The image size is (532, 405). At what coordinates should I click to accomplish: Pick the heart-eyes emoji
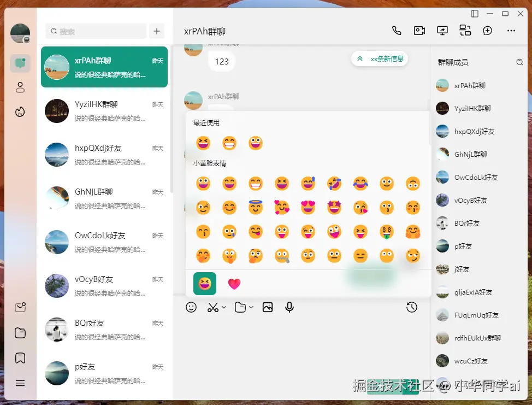(x=308, y=207)
